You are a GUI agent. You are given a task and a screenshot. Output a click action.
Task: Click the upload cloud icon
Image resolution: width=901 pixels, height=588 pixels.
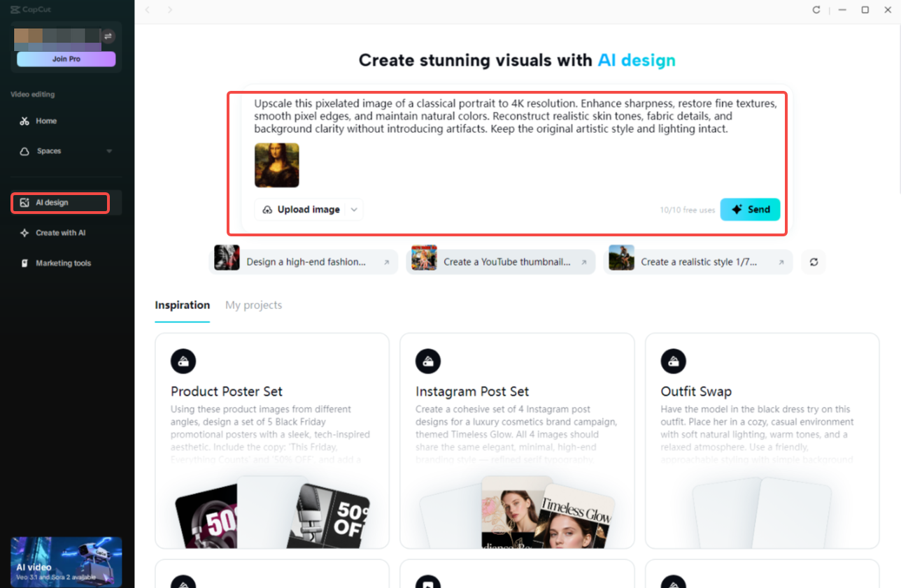click(x=267, y=210)
